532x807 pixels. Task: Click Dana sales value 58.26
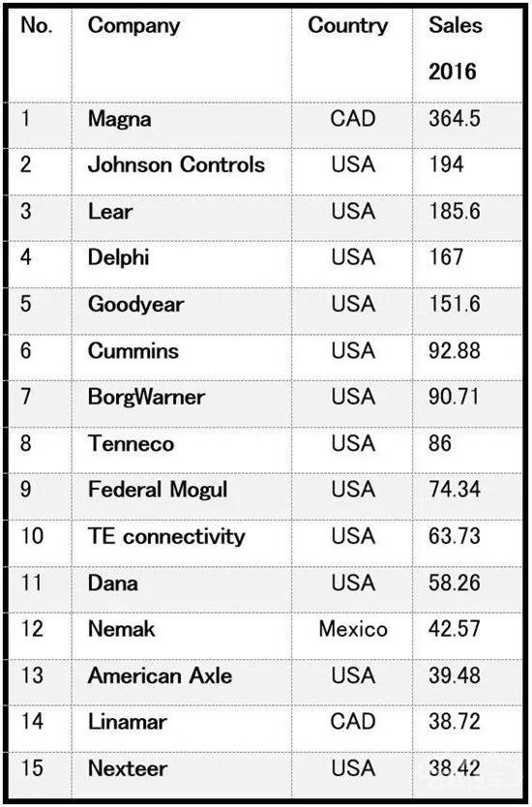coord(455,583)
